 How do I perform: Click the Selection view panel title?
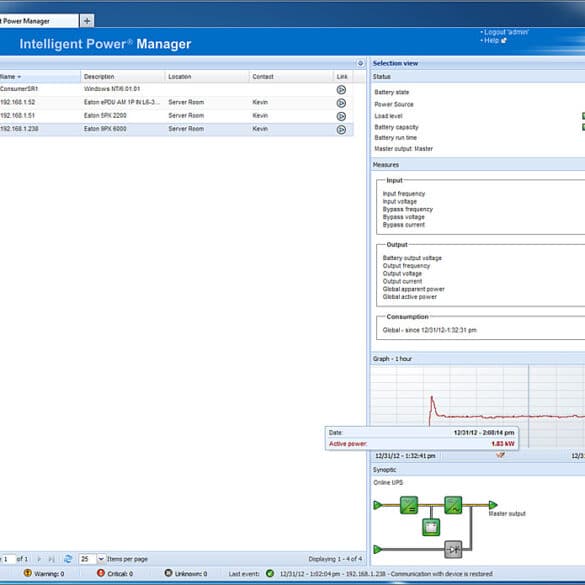point(395,63)
